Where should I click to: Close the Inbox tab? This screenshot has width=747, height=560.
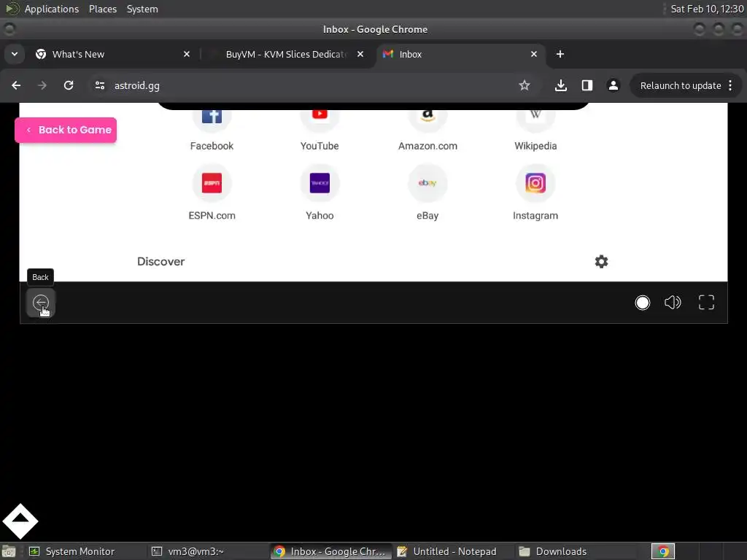tap(534, 54)
